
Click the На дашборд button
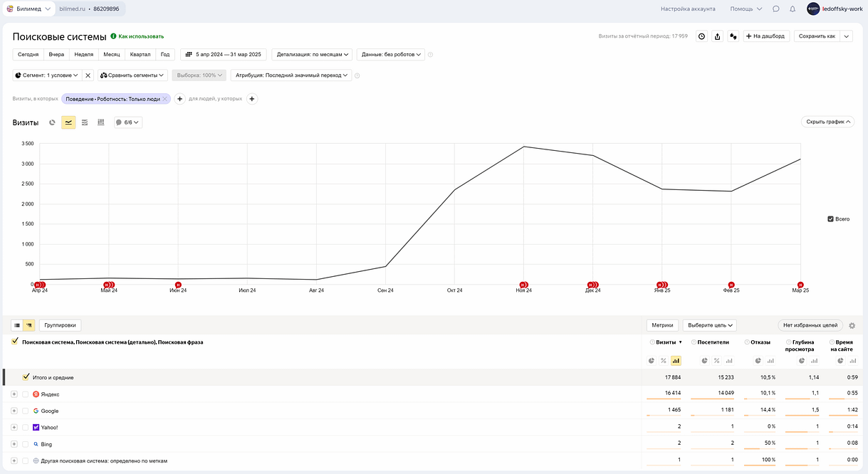tap(766, 36)
